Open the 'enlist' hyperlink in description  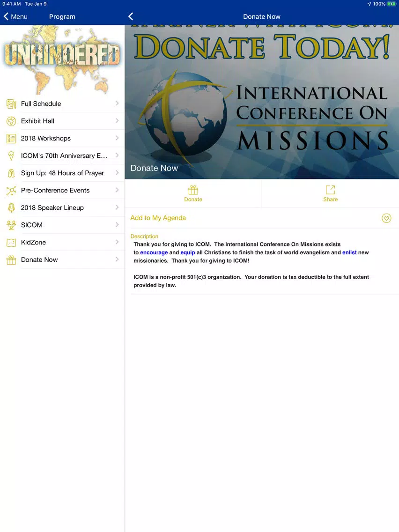pos(349,252)
